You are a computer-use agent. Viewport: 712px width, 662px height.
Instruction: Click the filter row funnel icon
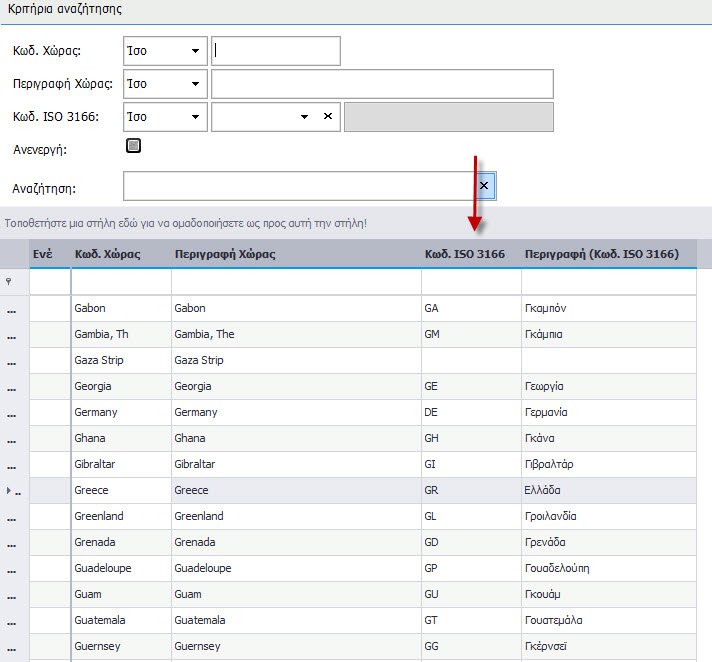coord(10,282)
